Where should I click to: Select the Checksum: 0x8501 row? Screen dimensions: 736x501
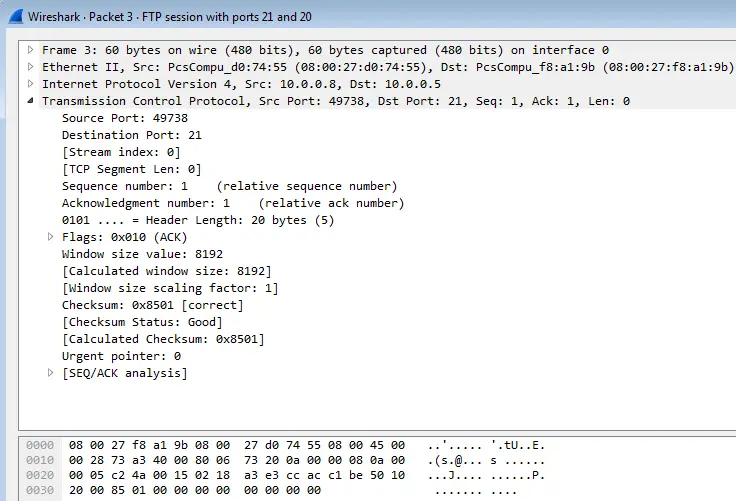[153, 305]
